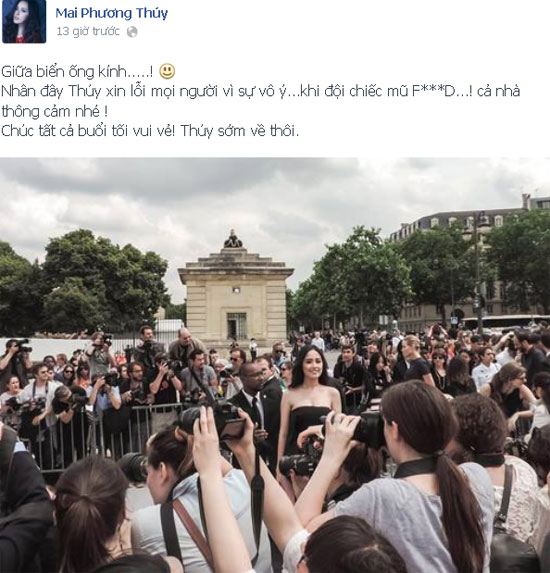Click the smiley emoji in the post

point(167,71)
